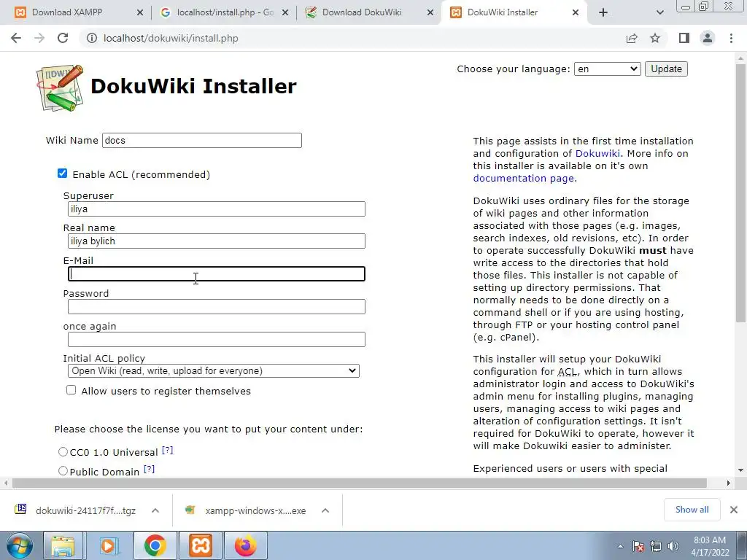Open the Chrome profile avatar

(708, 38)
